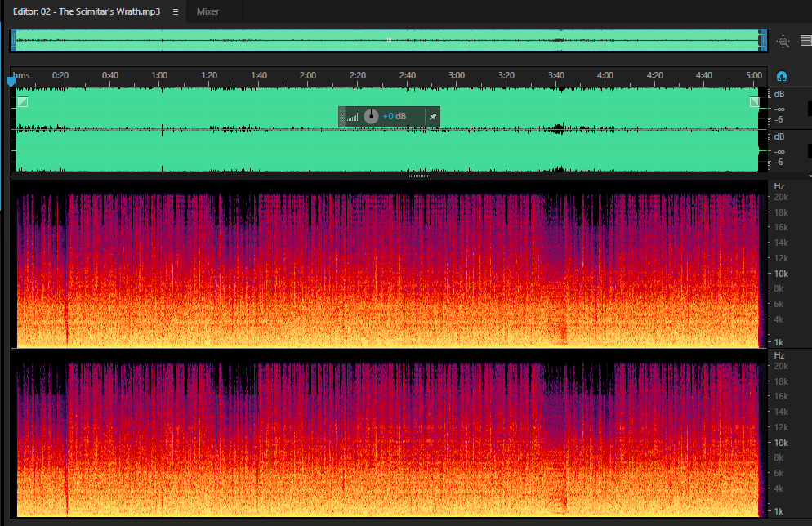The width and height of the screenshot is (812, 526).
Task: Click the -6 mark on the upper channel dB scale
Action: (x=779, y=120)
